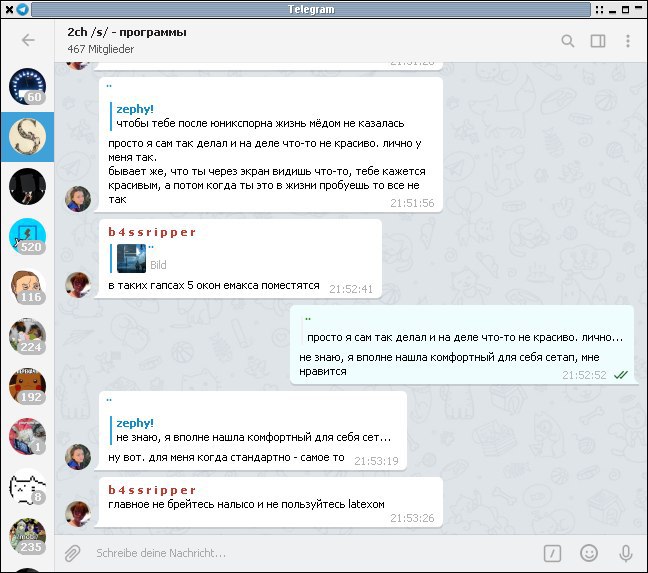Jump to quoted zephy! message 'не знаю, я вполне'
Image resolution: width=648 pixels, height=573 pixels.
pyautogui.click(x=251, y=430)
